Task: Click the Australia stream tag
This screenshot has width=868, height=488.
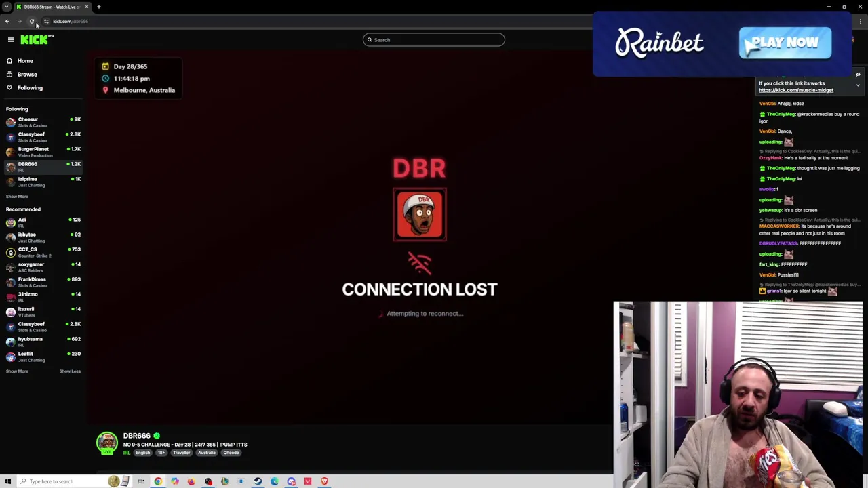Action: [x=207, y=453]
